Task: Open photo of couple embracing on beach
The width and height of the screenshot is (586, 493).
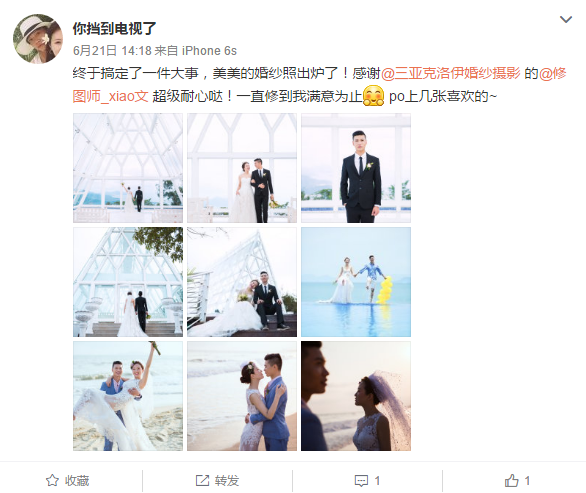Action: pos(242,396)
